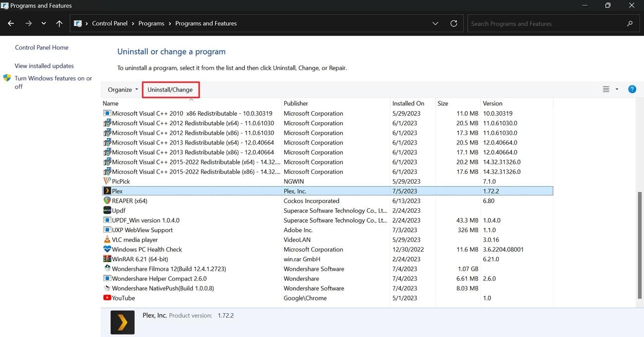This screenshot has height=337, width=644.
Task: Go up one level with up arrow
Action: [x=59, y=24]
